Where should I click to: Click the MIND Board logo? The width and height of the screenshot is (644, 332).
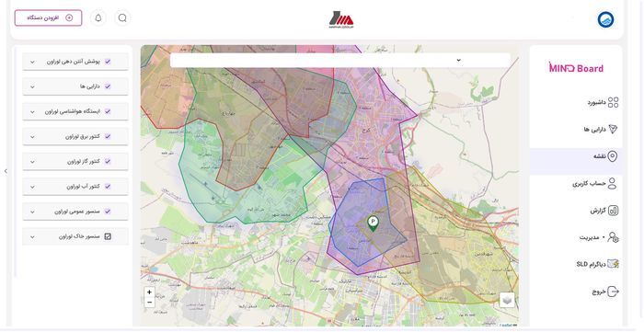[576, 68]
